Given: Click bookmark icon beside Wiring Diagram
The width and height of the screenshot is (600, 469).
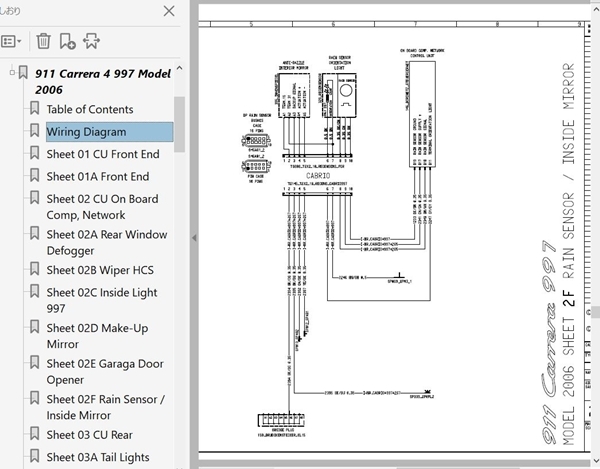Looking at the screenshot, I should point(34,130).
